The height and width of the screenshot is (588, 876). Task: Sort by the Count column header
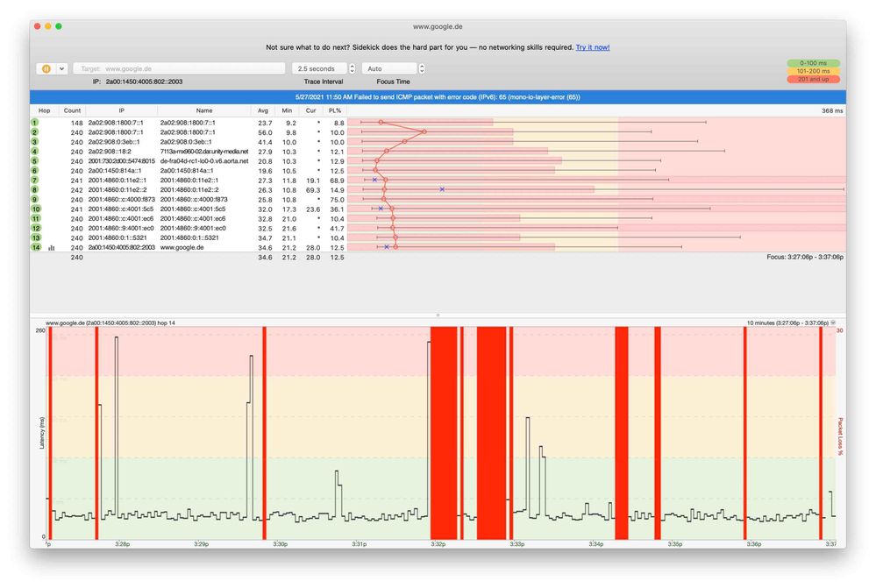72,110
